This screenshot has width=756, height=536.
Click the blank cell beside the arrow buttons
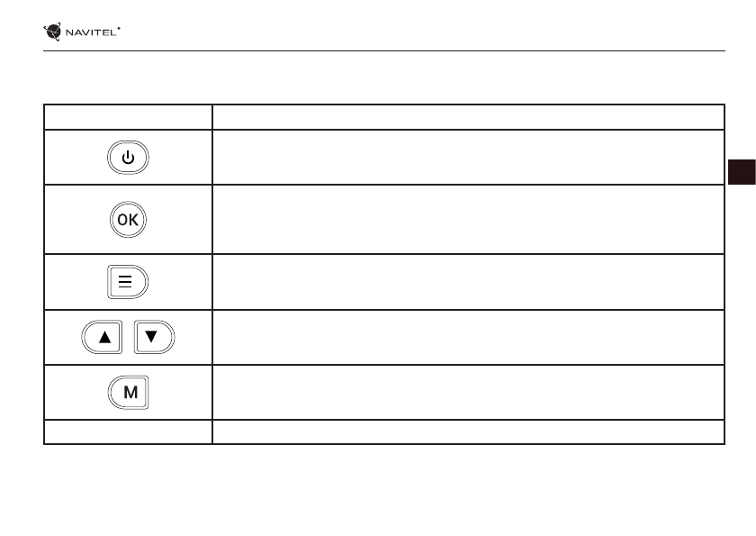click(x=468, y=338)
